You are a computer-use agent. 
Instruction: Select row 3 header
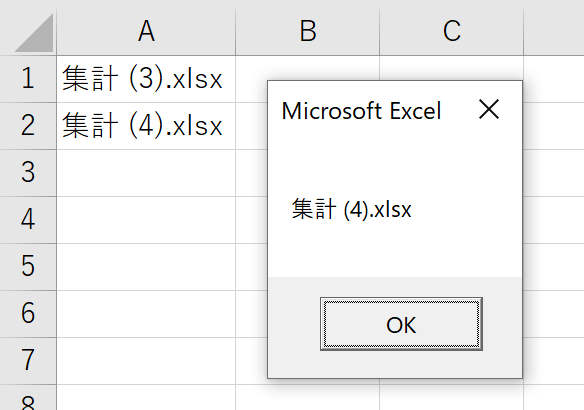28,173
